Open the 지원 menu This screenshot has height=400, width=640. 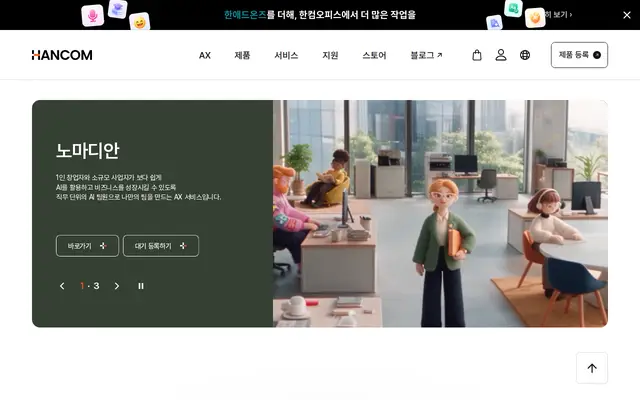(x=330, y=55)
